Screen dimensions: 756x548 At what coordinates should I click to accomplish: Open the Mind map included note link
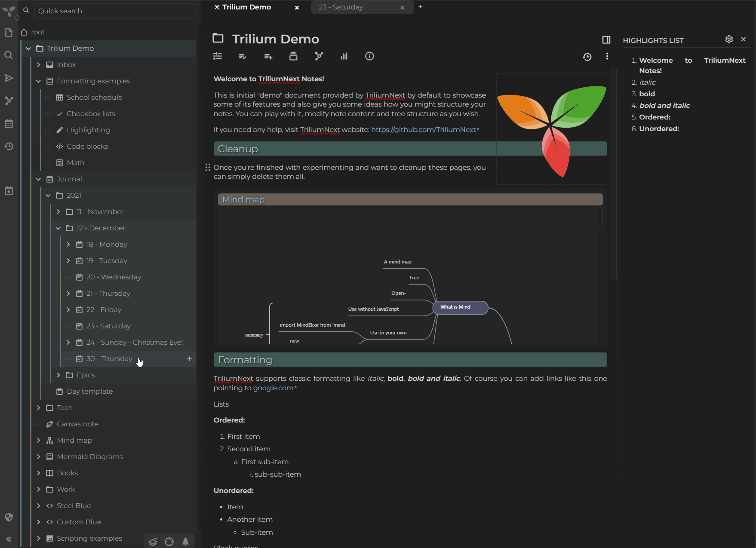[243, 199]
